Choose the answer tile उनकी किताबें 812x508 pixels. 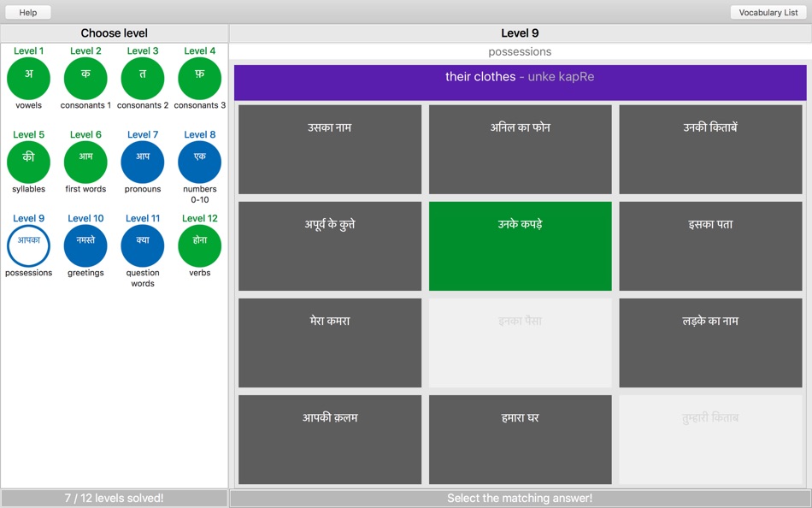pyautogui.click(x=710, y=150)
